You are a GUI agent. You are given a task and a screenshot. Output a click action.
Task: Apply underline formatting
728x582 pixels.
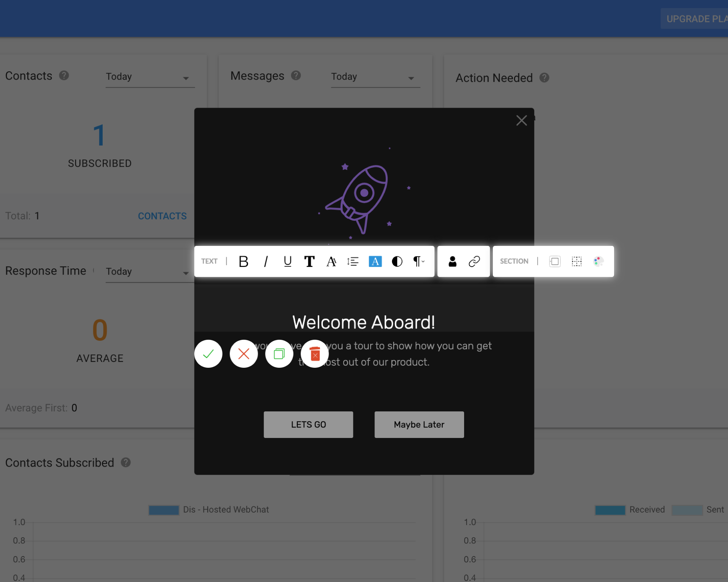(x=287, y=262)
